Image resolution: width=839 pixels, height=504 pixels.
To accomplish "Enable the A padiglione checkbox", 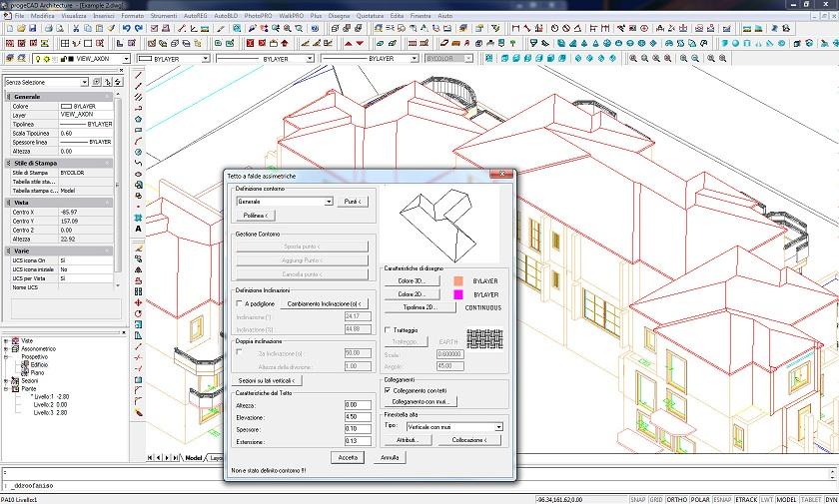I will 239,302.
